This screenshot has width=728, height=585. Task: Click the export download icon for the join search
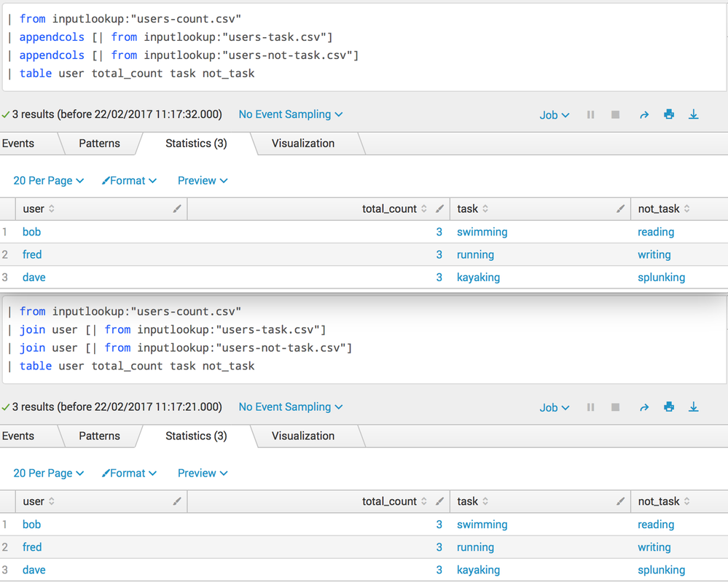pos(694,408)
